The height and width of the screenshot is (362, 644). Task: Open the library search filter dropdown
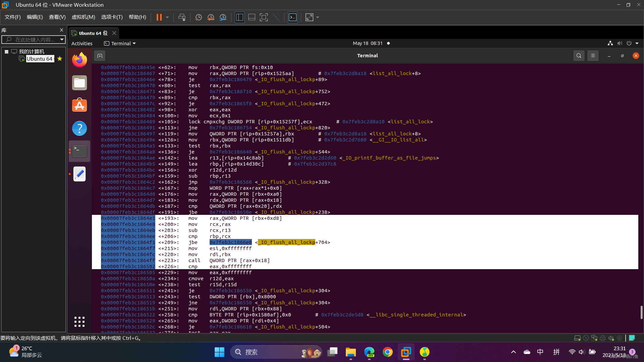point(62,39)
